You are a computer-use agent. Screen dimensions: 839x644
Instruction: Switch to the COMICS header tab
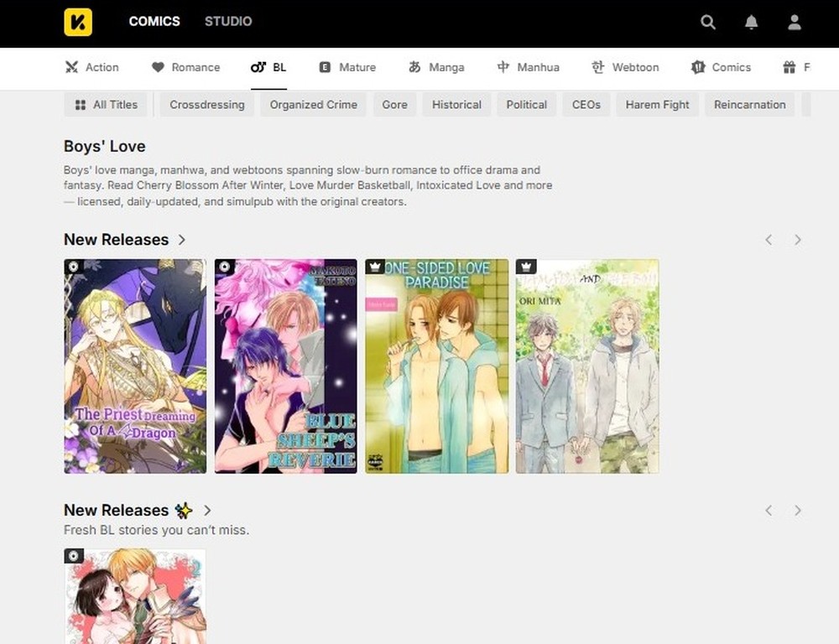pos(154,22)
